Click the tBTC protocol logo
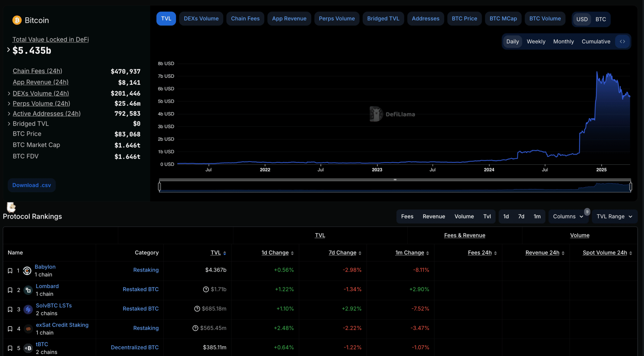Viewport: 644px width, 356px height. 28,348
